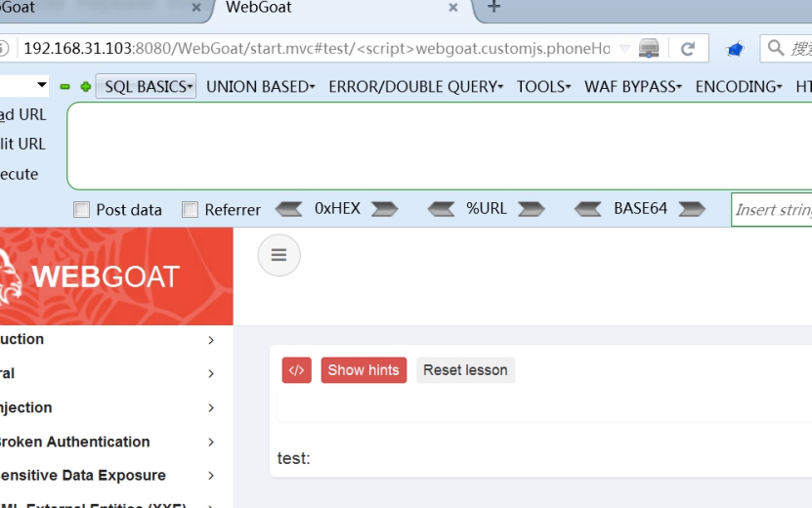The height and width of the screenshot is (508, 812).
Task: Enable the Referrer checkbox
Action: (190, 210)
